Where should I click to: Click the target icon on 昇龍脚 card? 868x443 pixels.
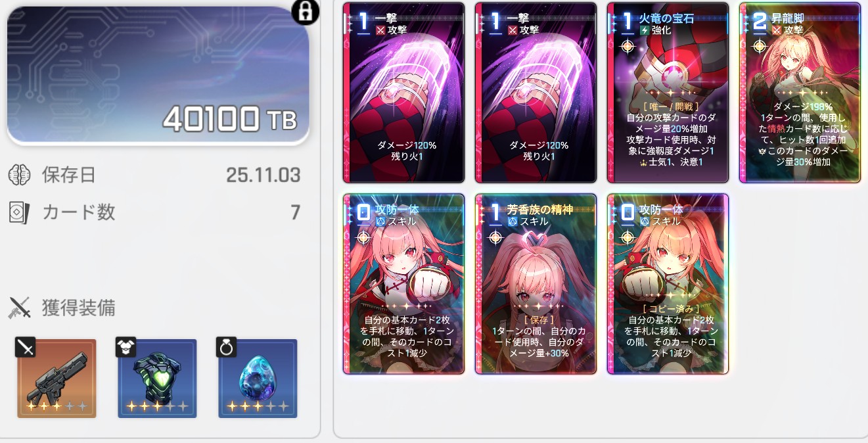coord(760,46)
